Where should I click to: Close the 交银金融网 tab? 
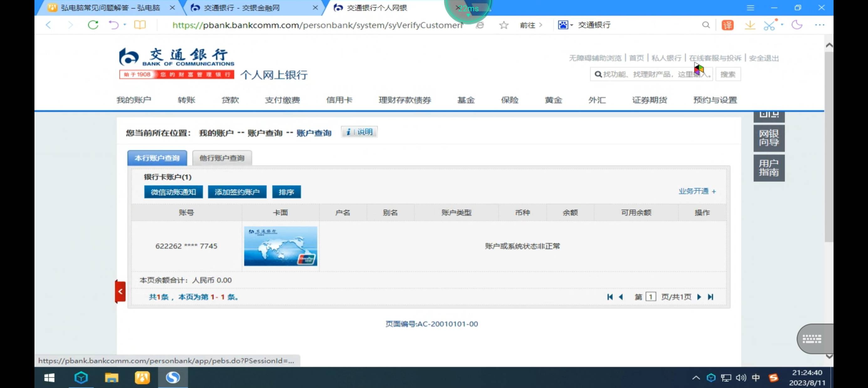tap(315, 8)
